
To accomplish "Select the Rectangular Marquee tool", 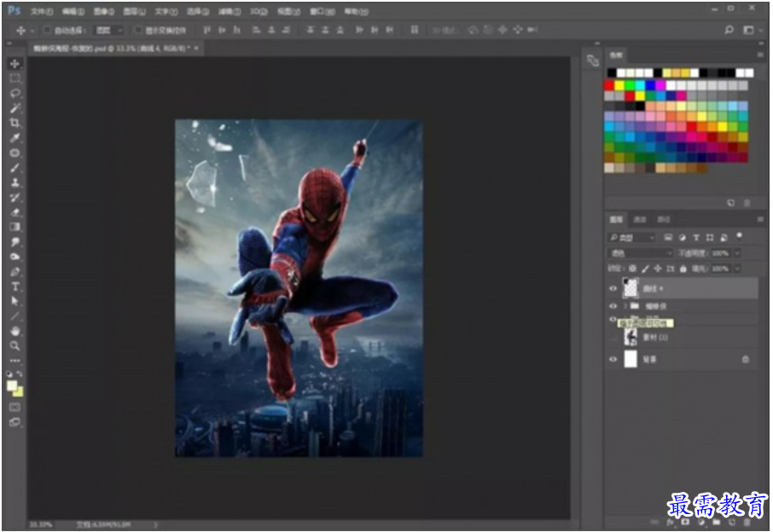I will [15, 78].
